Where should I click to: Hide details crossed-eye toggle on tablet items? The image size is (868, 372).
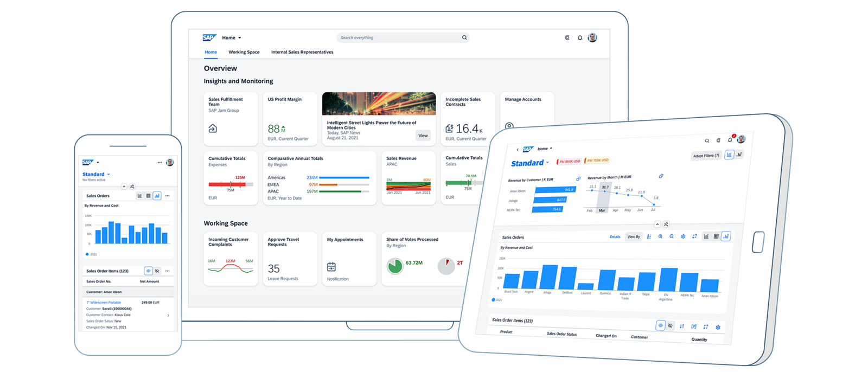[x=671, y=326]
